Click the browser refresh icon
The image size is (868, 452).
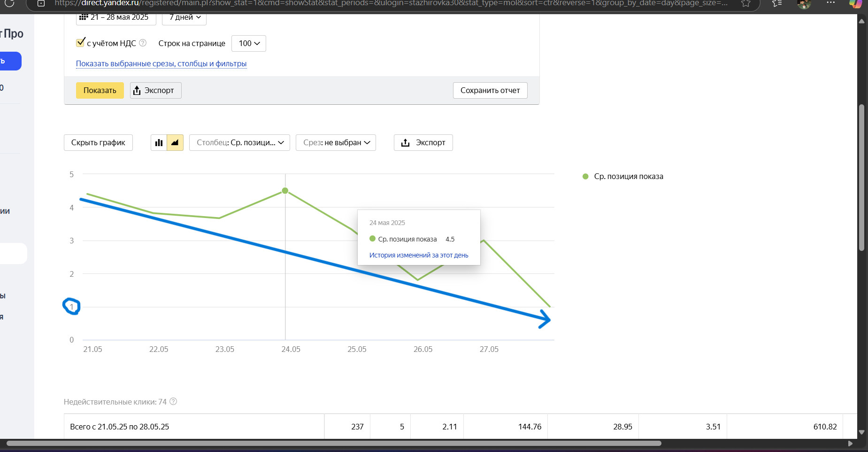click(x=9, y=3)
